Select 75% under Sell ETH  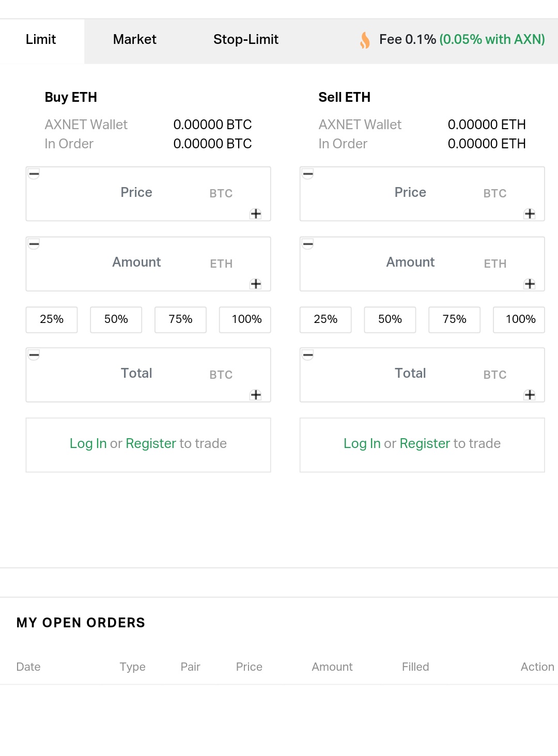[x=455, y=319]
